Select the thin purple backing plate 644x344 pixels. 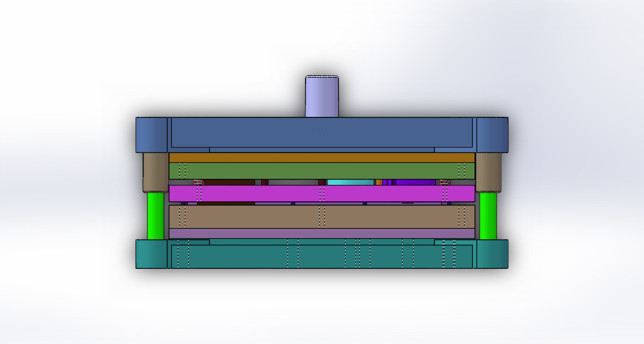point(321,233)
